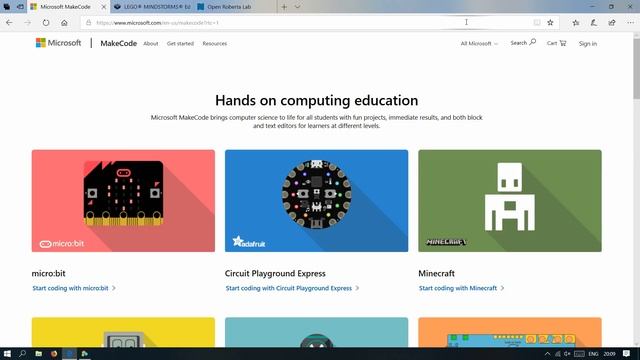Open Windows taskbar search
Screen dimensions: 640x360
(x=22, y=354)
